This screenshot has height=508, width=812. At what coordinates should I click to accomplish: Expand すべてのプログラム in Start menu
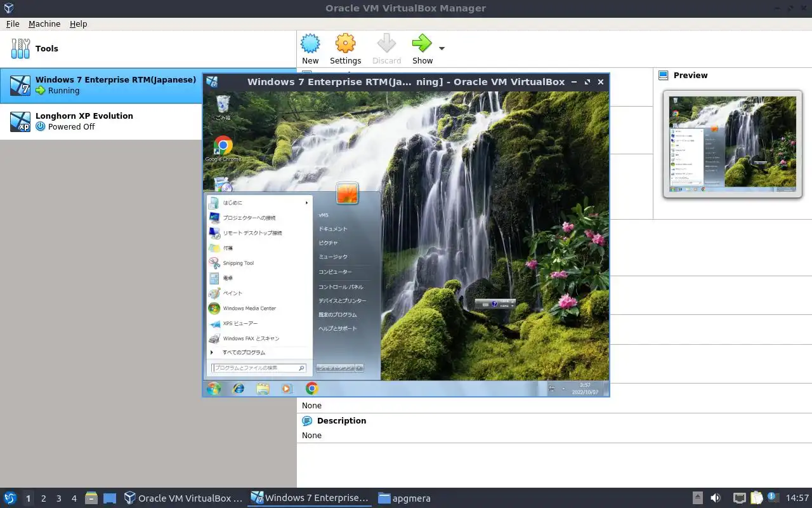coord(259,352)
